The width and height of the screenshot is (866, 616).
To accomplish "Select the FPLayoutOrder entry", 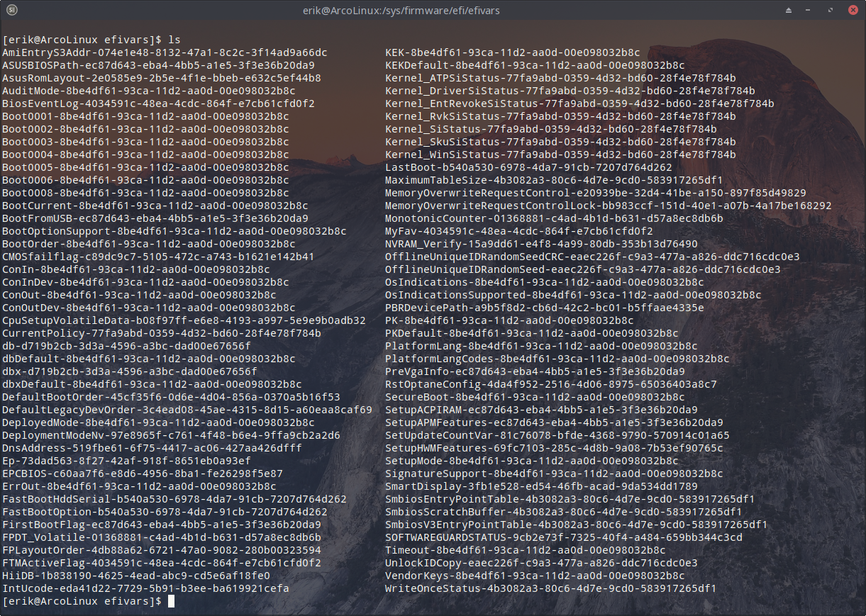I will [x=162, y=550].
